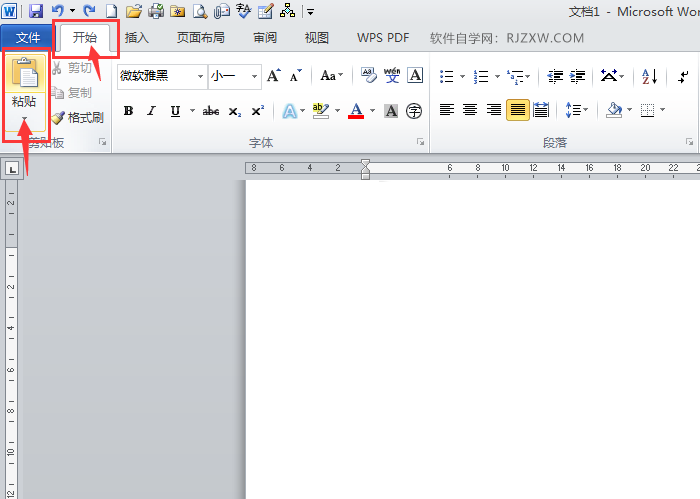Click the Save icon in quick access toolbar

(x=36, y=11)
